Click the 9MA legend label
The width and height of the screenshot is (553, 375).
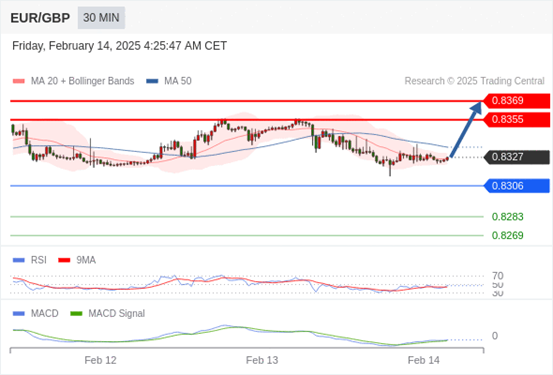tap(86, 260)
